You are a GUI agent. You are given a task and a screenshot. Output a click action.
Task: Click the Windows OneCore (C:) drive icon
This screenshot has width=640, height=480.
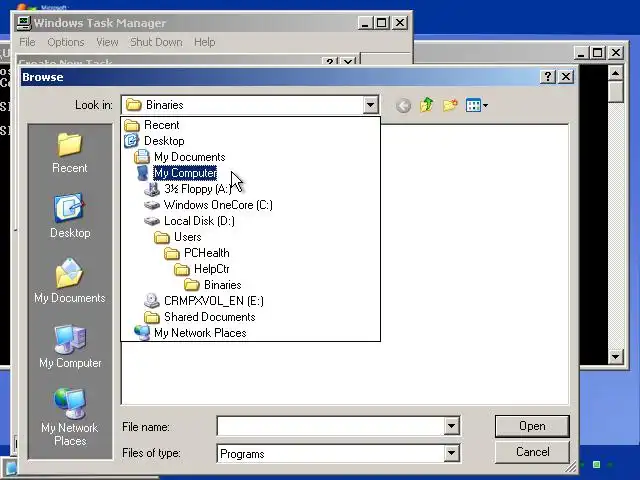(152, 205)
